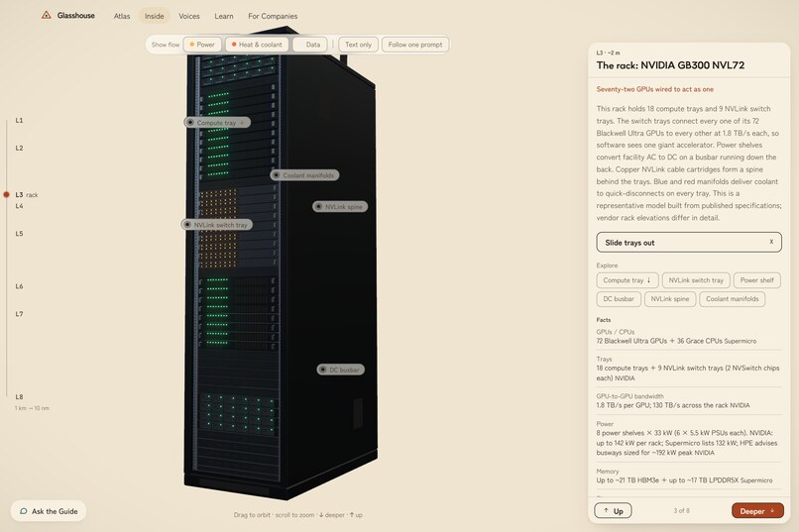Open the For Companies section

click(273, 16)
